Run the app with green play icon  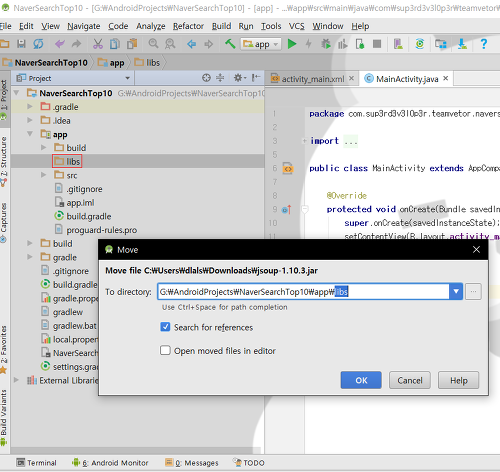[x=292, y=44]
